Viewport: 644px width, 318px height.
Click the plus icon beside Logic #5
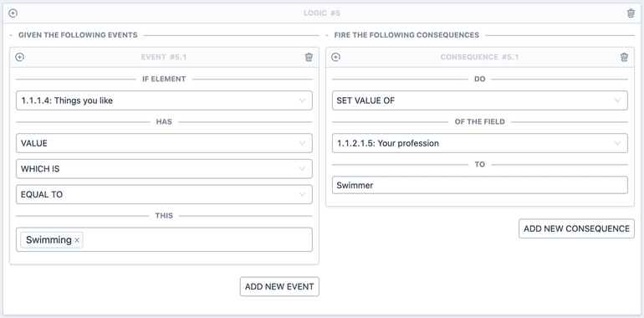13,13
